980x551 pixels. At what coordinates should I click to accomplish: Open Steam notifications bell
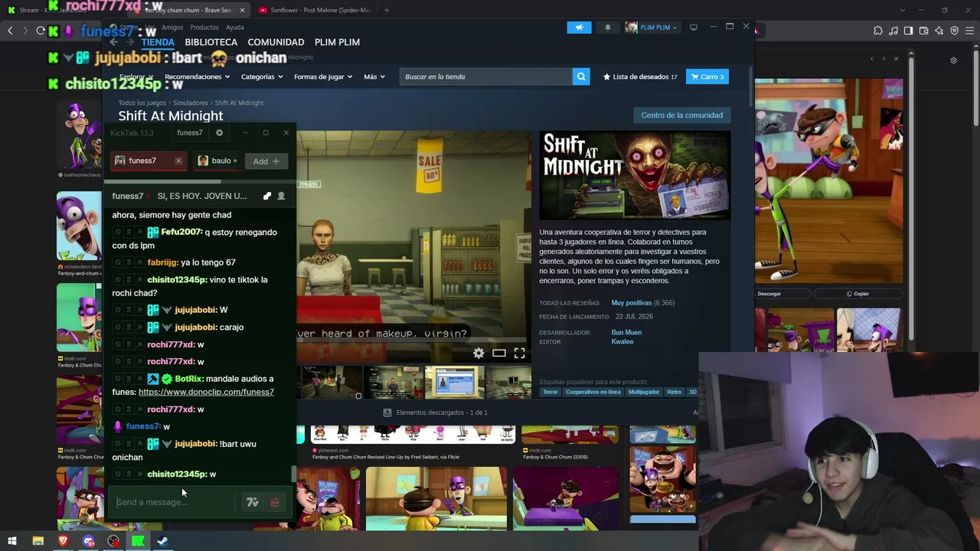click(608, 28)
